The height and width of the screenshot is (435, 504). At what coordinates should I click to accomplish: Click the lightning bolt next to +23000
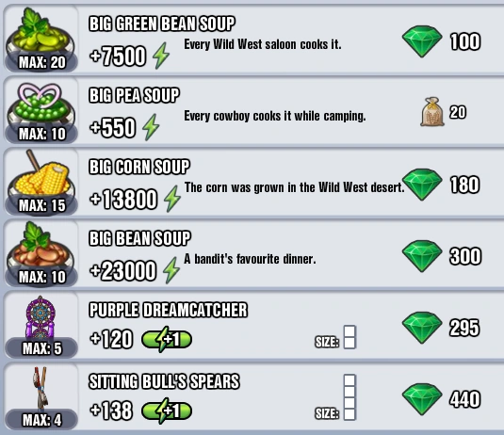tap(171, 270)
